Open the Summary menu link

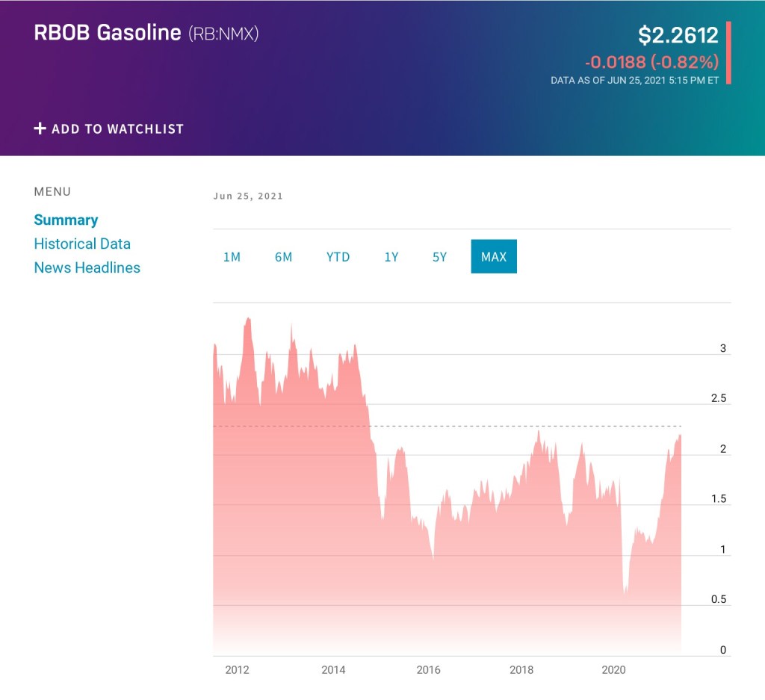tap(66, 220)
